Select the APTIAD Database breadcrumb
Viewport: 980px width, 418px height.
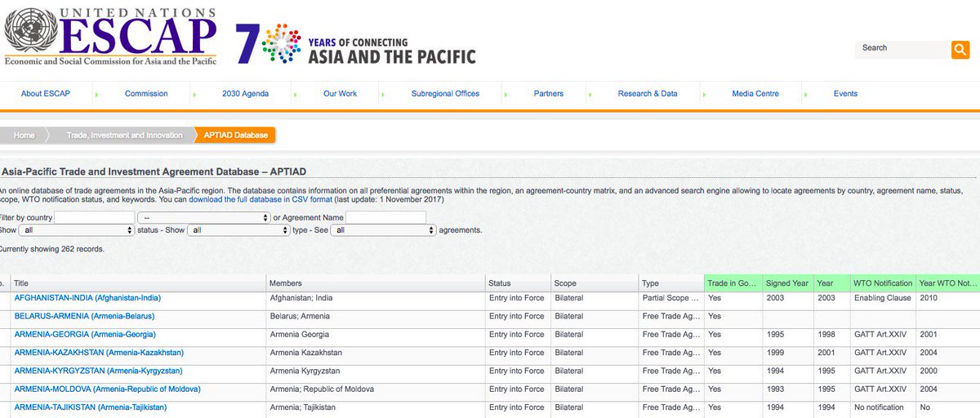236,136
